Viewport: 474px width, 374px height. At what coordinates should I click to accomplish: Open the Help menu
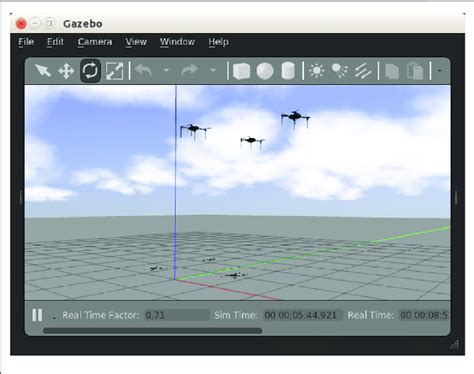click(x=218, y=42)
